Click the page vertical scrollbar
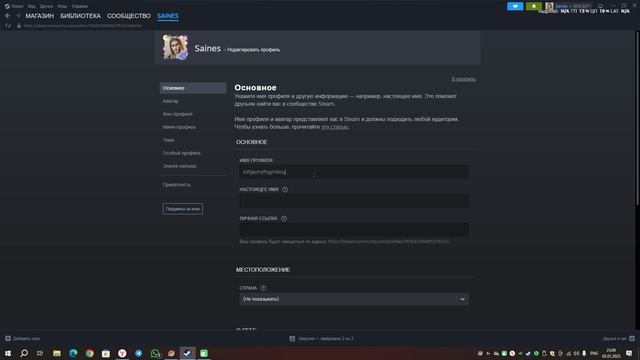Image resolution: width=640 pixels, height=360 pixels. tap(637, 118)
